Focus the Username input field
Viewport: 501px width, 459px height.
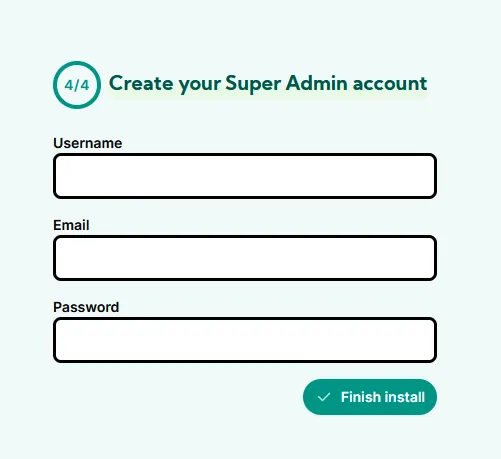click(245, 176)
